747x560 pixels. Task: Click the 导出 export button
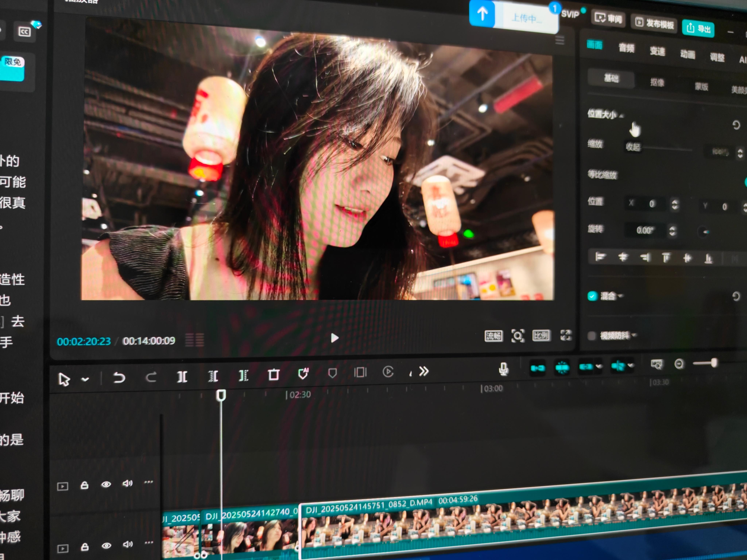pos(698,28)
